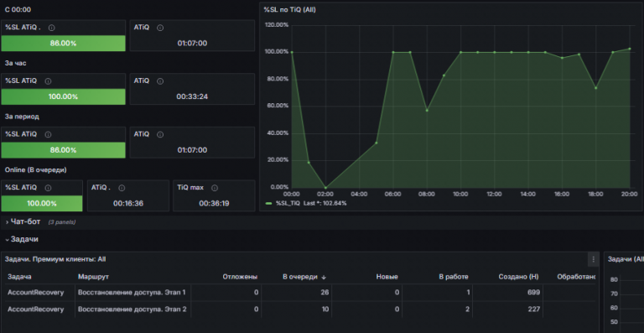This screenshot has width=644, height=333.
Task: Click the Задача column header
Action: (x=20, y=277)
